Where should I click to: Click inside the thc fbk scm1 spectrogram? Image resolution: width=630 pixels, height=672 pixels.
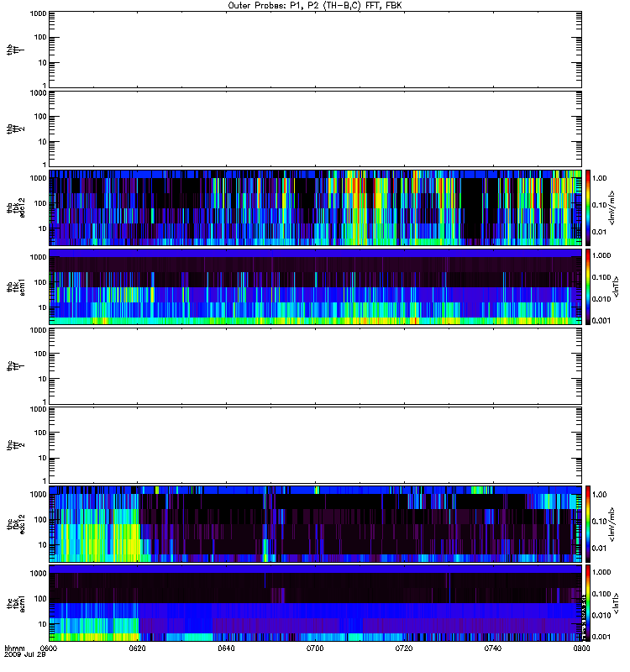pos(315,603)
